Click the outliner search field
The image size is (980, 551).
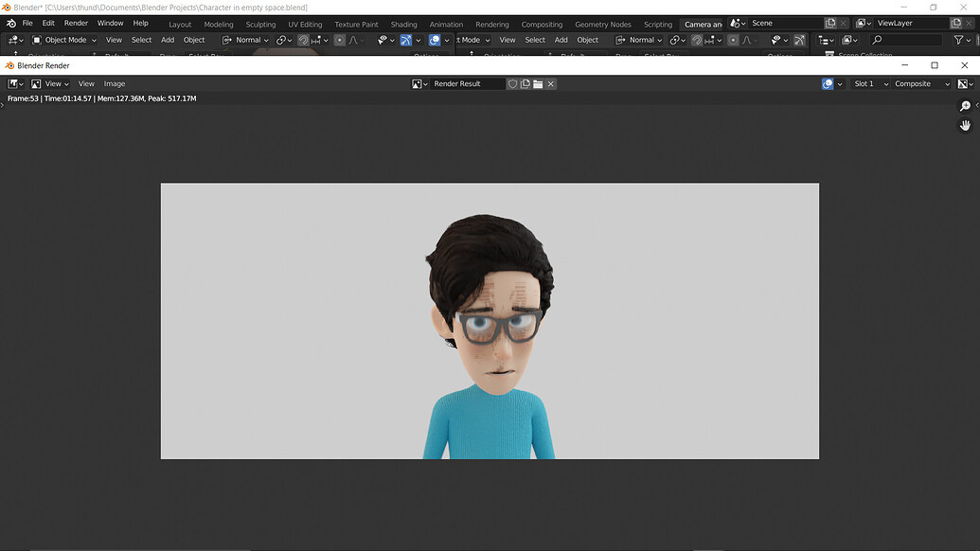tap(906, 40)
